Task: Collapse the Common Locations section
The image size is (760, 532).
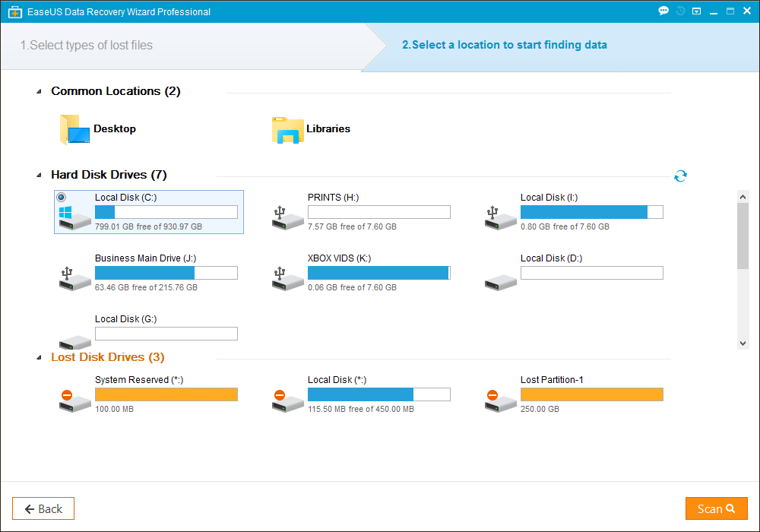Action: (x=38, y=90)
